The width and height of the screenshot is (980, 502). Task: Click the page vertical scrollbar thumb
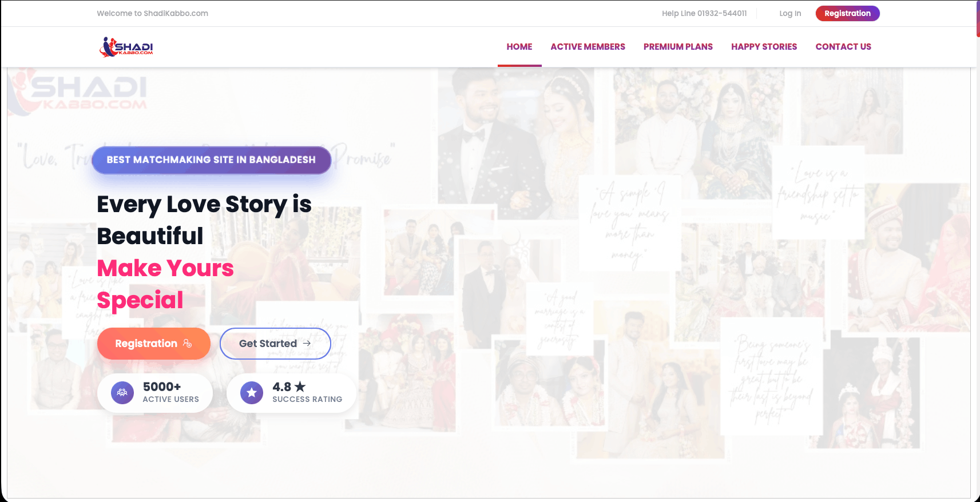978,19
